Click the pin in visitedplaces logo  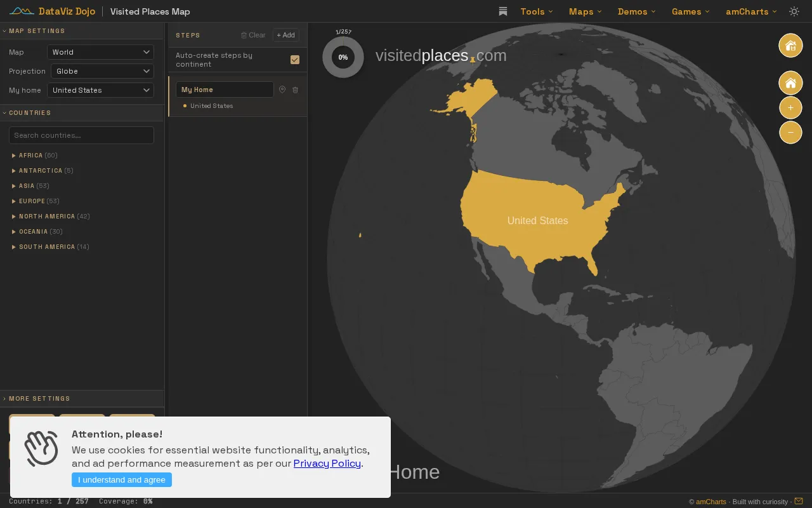473,60
